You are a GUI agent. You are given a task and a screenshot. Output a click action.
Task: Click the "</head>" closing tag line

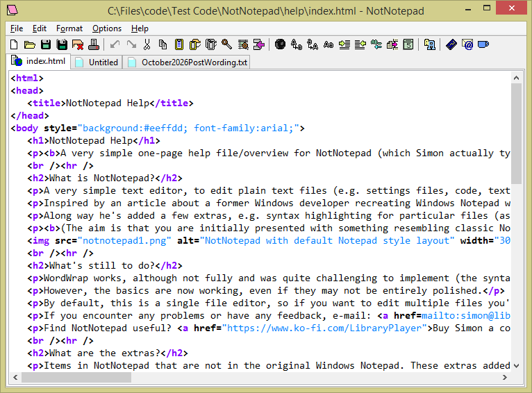pyautogui.click(x=30, y=116)
